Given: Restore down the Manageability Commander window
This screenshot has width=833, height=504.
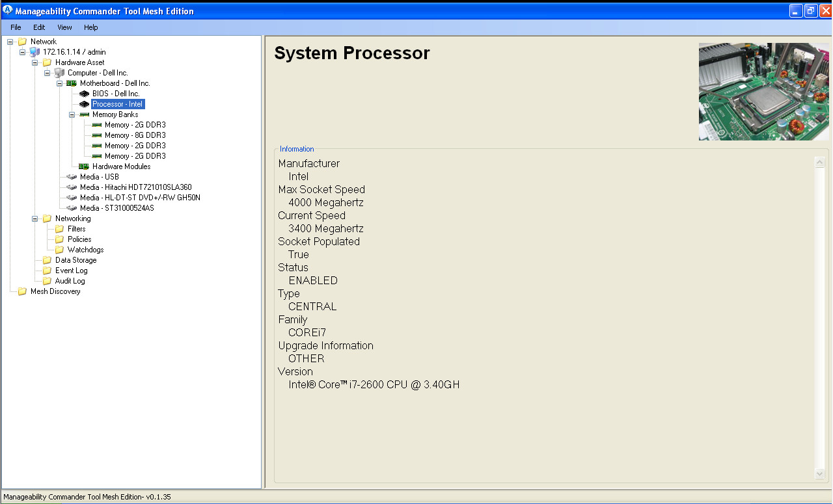Looking at the screenshot, I should 811,10.
